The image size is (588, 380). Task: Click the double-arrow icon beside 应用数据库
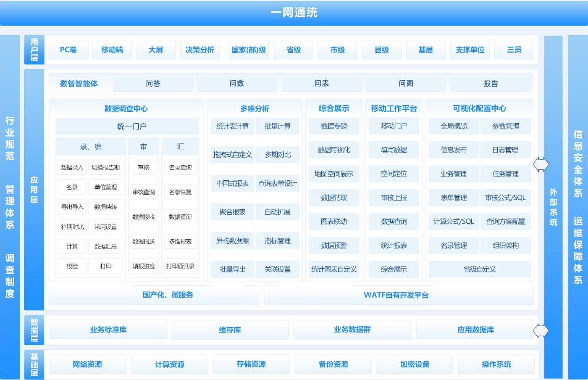[x=541, y=331]
